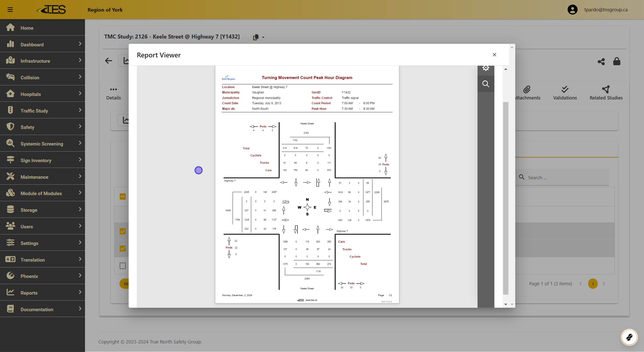Open the hamburger menu
Image resolution: width=644 pixels, height=352 pixels.
point(10,10)
